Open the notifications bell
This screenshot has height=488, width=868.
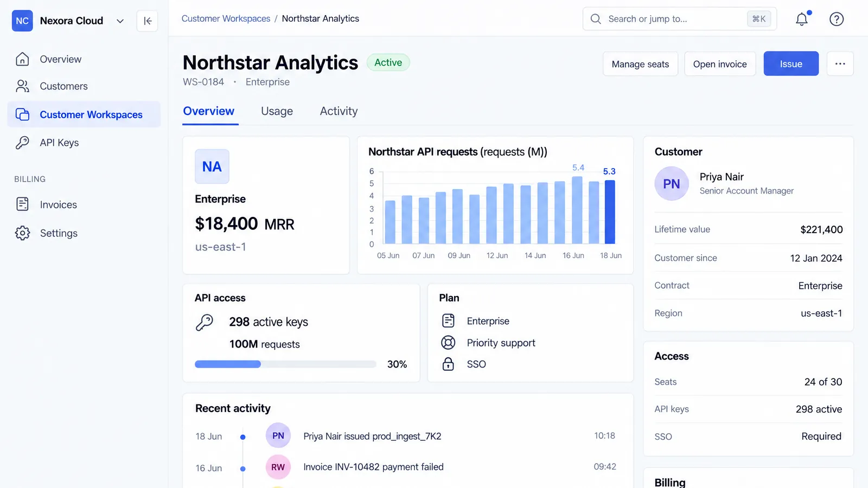[x=802, y=19]
